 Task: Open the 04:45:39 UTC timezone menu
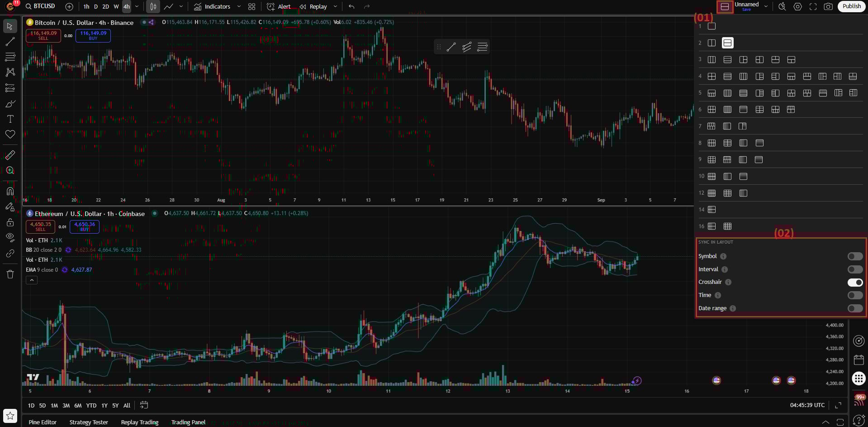coord(807,405)
